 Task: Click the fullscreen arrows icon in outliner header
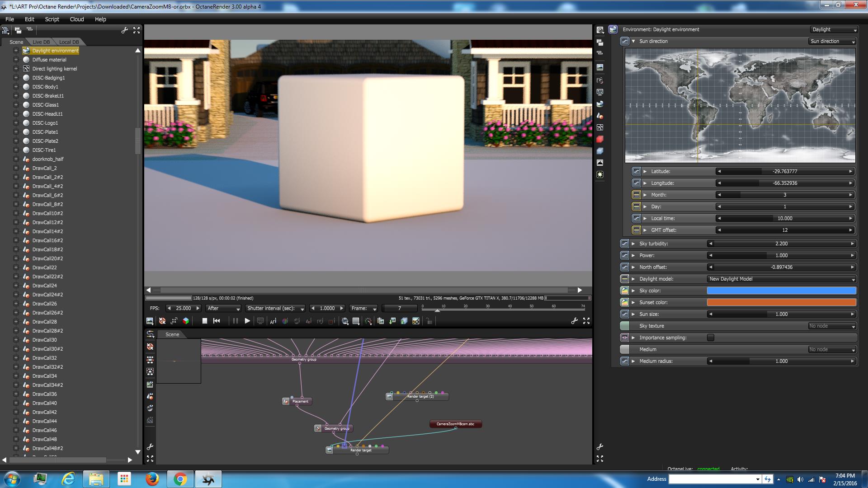(x=137, y=30)
